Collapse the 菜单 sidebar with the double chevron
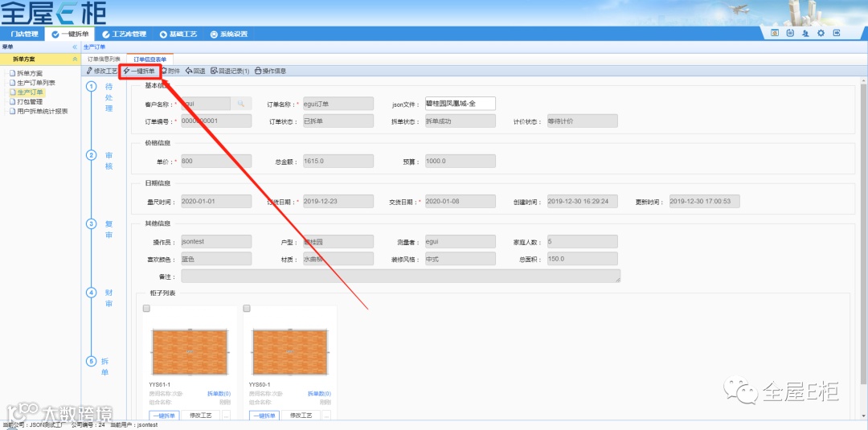The width and height of the screenshot is (868, 430). [75, 47]
